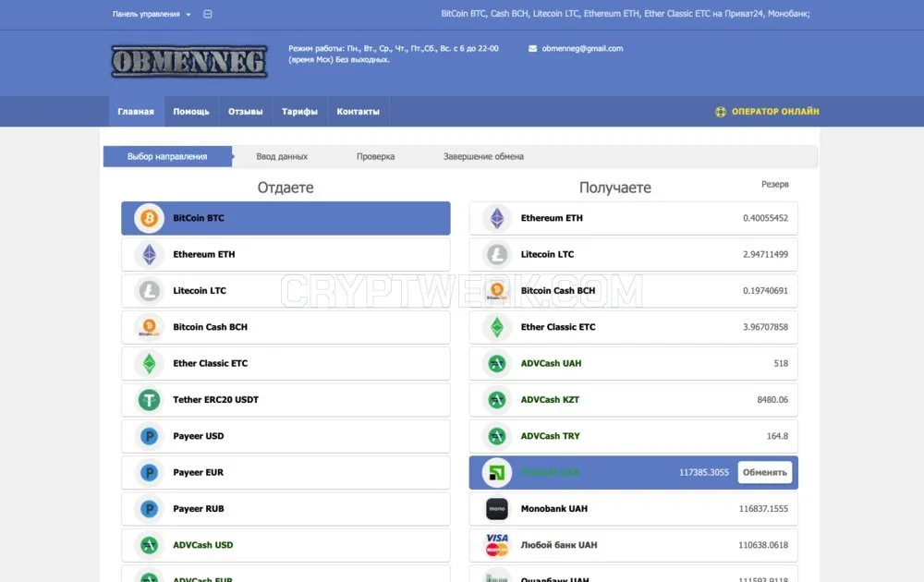The height and width of the screenshot is (582, 924).
Task: Click the OBMENNEG logo
Action: pos(189,62)
